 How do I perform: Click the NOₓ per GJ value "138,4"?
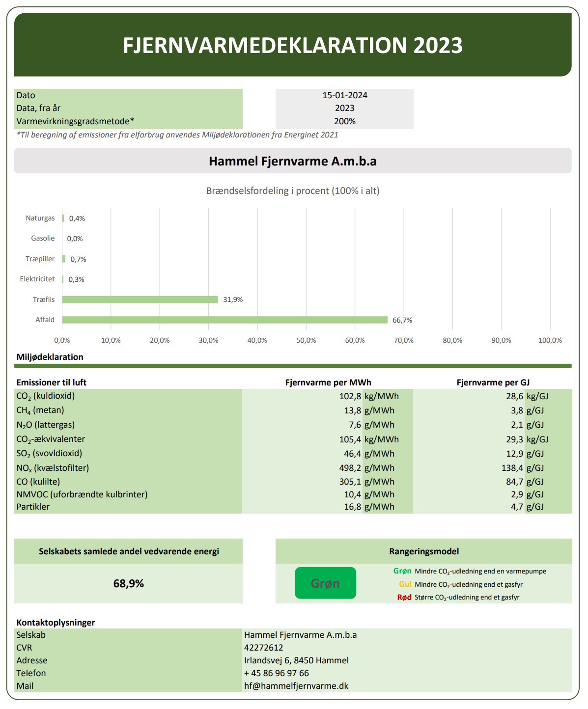pos(512,468)
